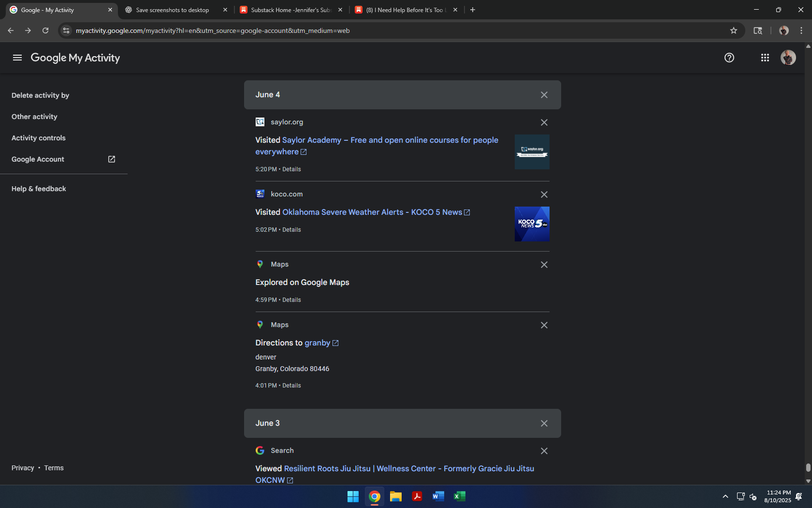Show hidden system tray icons
Image resolution: width=812 pixels, height=508 pixels.
(725, 496)
